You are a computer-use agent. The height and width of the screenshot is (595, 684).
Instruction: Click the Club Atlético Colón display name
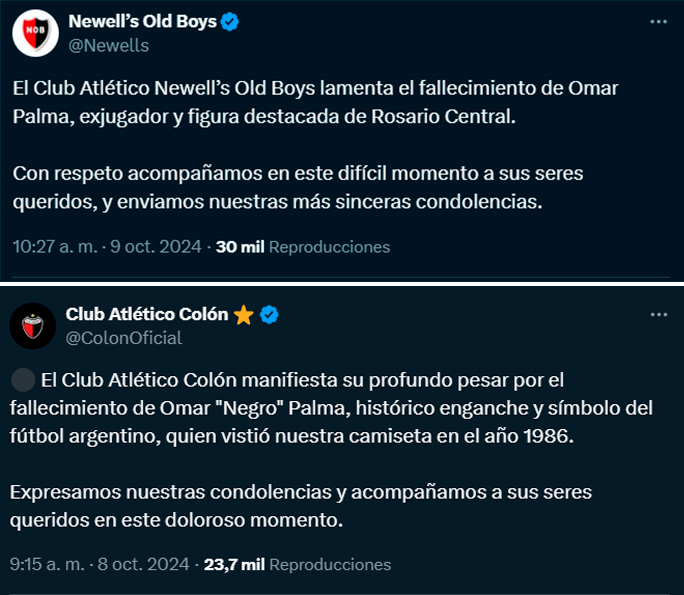click(x=147, y=314)
